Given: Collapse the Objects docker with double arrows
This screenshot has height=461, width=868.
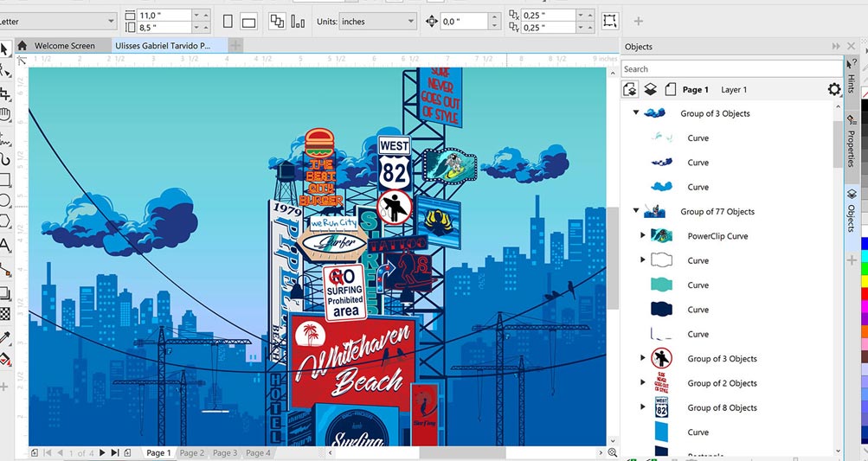Looking at the screenshot, I should point(836,47).
